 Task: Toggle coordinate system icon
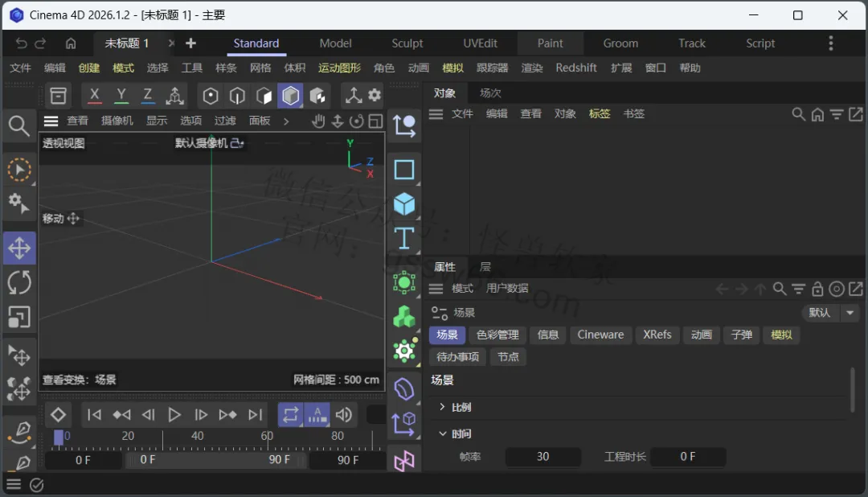175,96
